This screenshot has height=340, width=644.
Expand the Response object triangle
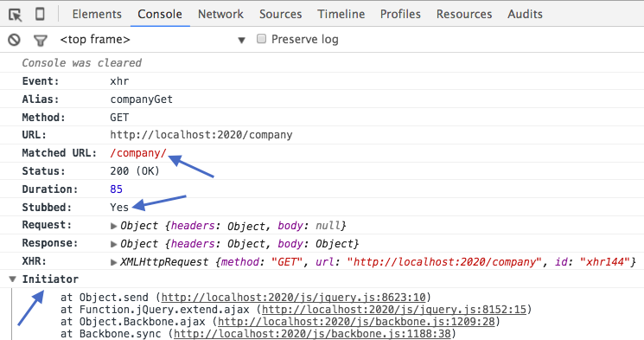(114, 244)
